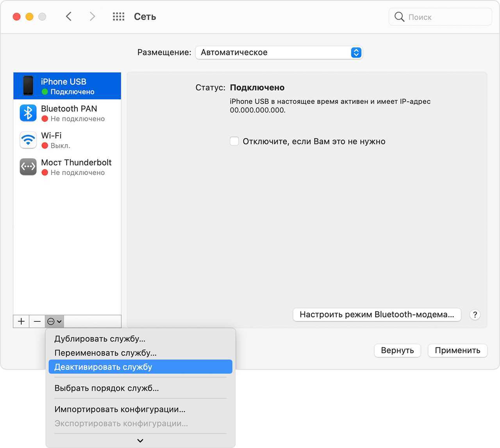
Task: Choose "Выбрать порядок служб…"
Action: click(x=141, y=388)
